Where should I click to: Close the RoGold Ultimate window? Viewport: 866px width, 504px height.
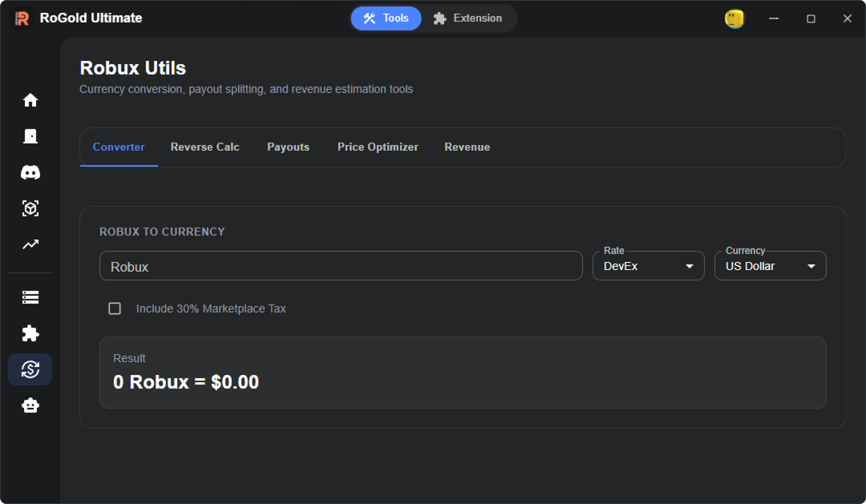click(x=847, y=18)
